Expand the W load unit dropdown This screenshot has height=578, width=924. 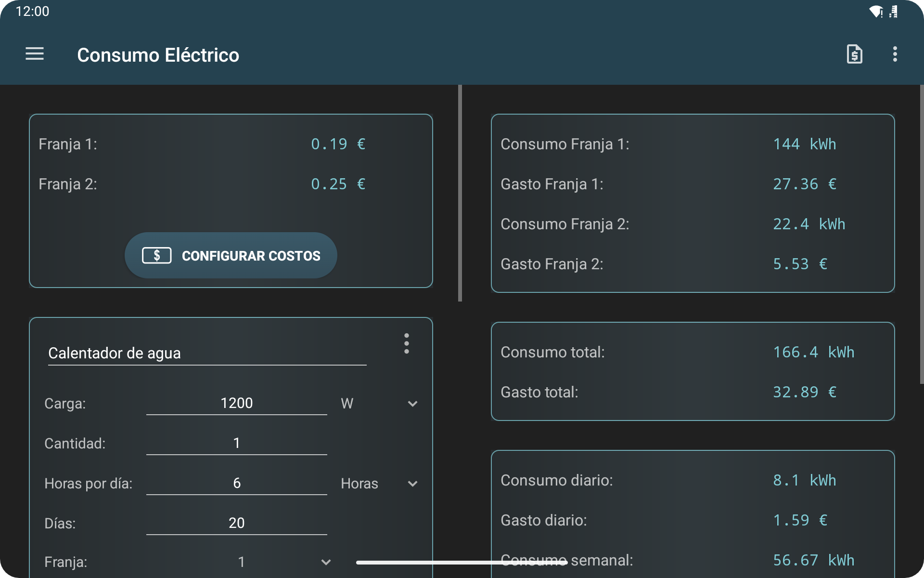[x=379, y=404]
